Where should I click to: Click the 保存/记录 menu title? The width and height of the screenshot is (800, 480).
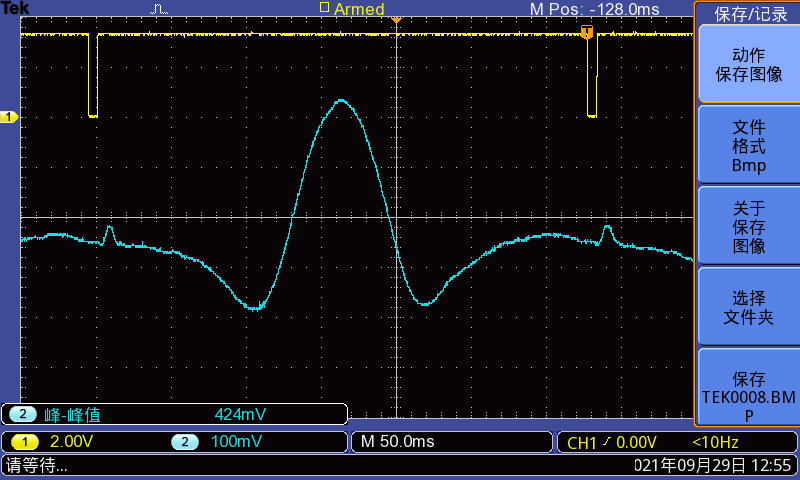750,14
